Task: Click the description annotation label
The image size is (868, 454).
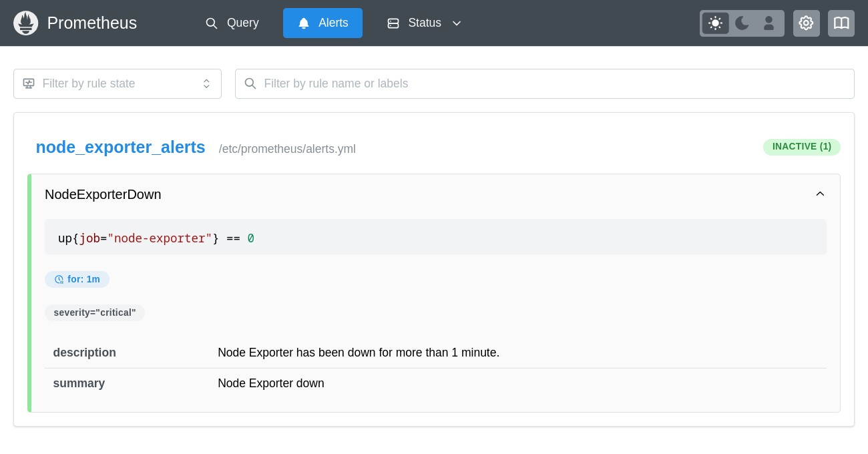Action: coord(85,353)
